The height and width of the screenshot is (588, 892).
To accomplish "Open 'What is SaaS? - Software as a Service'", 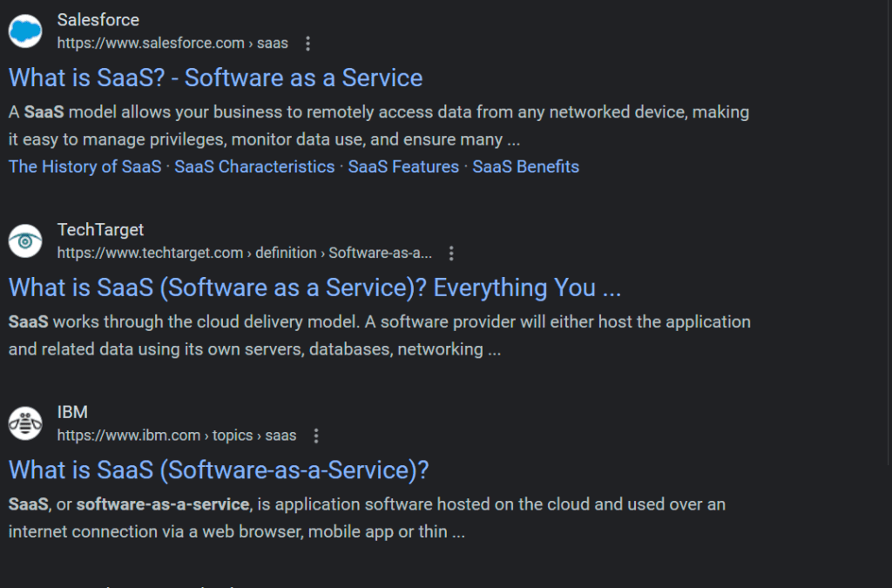I will coord(215,78).
